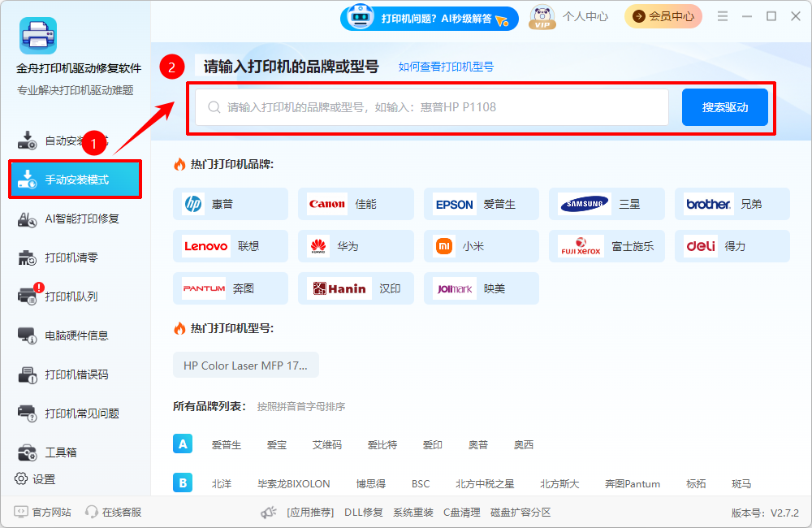Open 打印机错误码 section
812x528 pixels.
point(75,374)
